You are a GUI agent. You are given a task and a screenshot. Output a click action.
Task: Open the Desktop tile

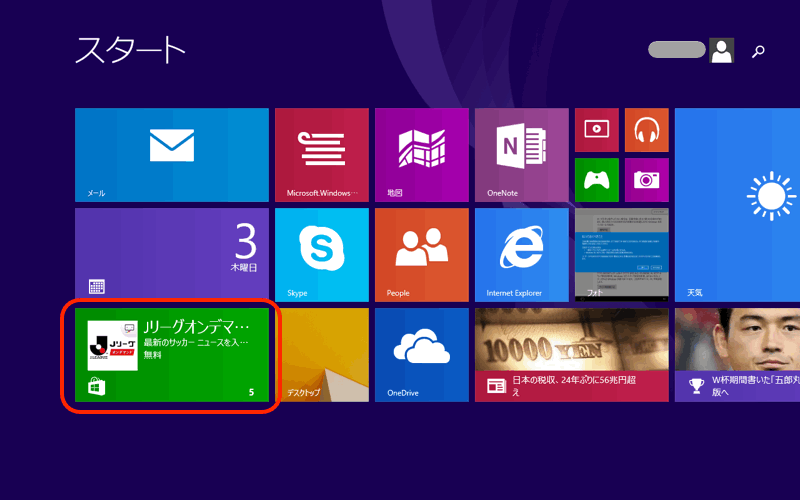point(321,355)
